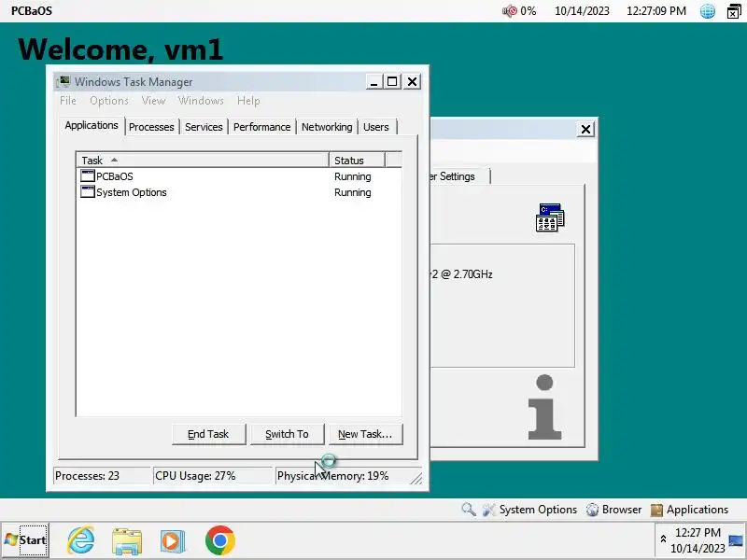Click the Processes: 23 status entry
747x560 pixels.
point(102,476)
